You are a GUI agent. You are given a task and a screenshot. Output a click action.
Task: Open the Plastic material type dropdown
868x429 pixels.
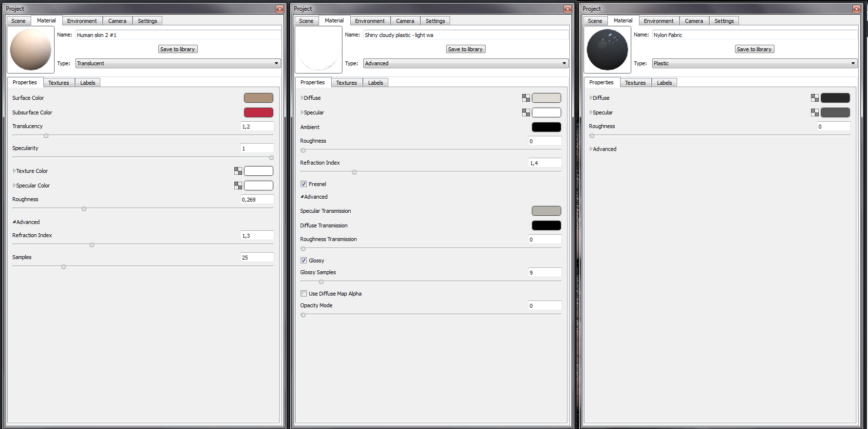coord(754,63)
